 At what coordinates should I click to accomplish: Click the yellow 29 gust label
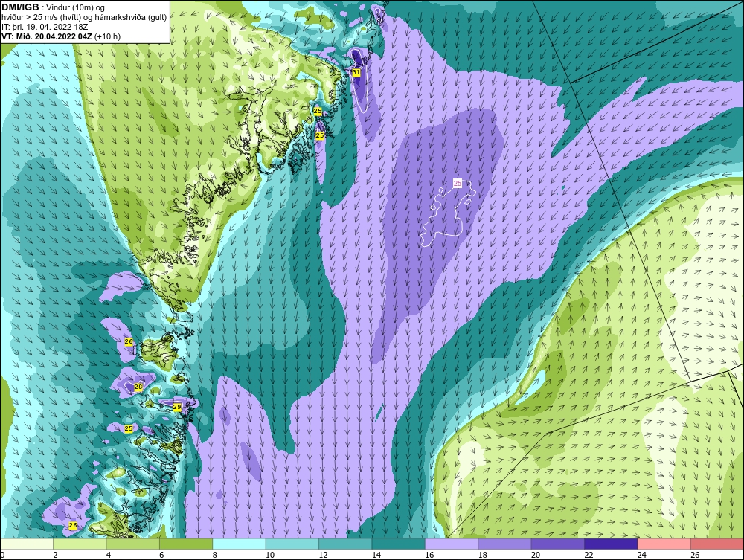(x=176, y=407)
